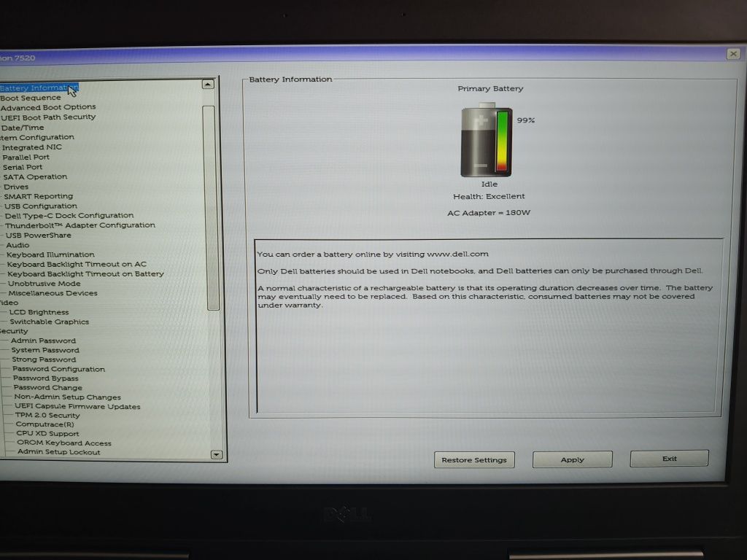Open Parallel Port settings

click(26, 157)
